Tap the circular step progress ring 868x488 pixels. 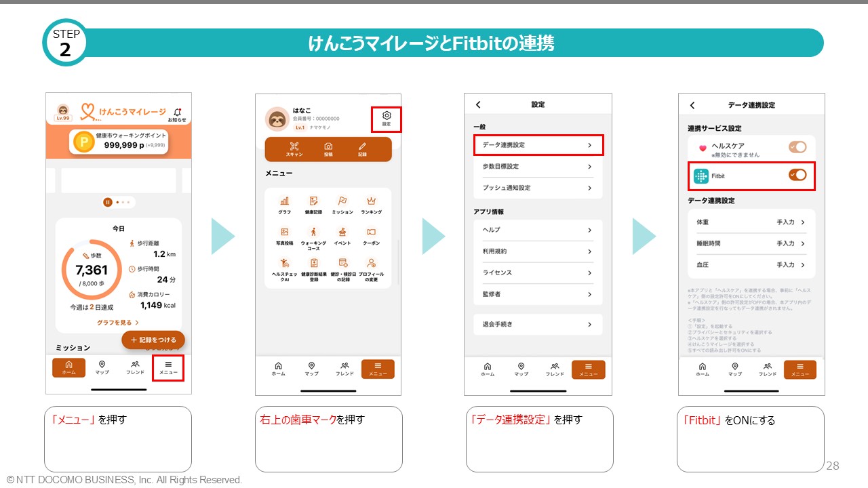tap(92, 270)
